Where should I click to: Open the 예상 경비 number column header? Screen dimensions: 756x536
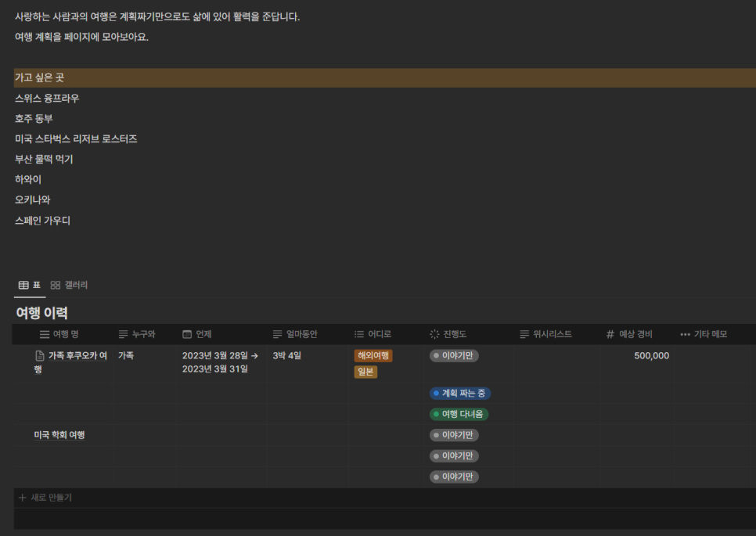pos(637,334)
